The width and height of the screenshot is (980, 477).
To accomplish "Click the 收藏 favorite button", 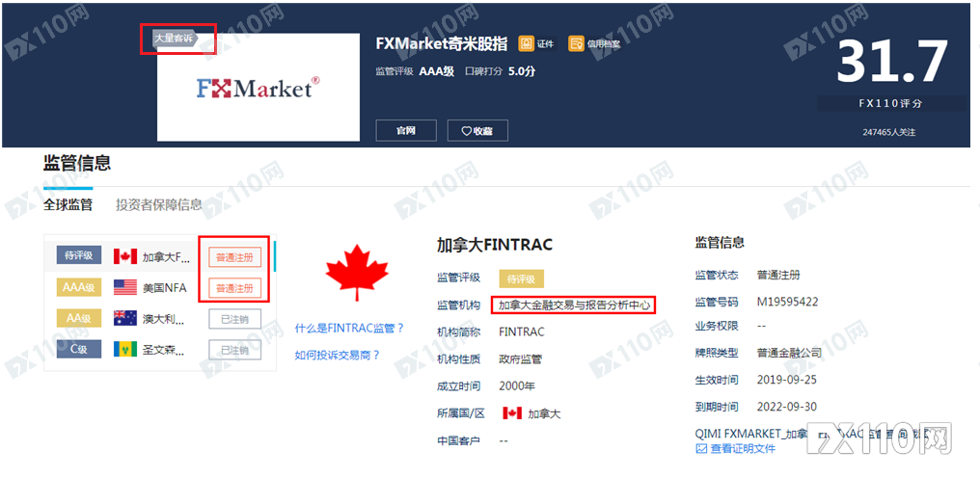I will (x=477, y=130).
